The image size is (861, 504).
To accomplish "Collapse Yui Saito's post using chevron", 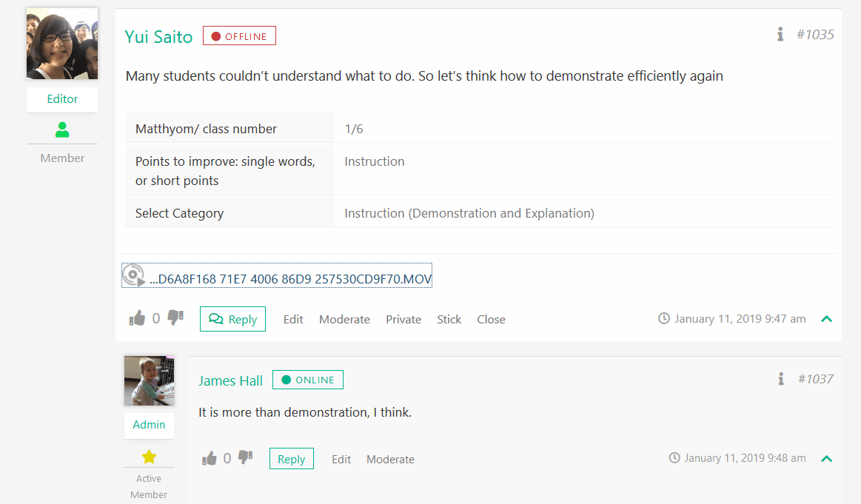I will click(x=827, y=319).
